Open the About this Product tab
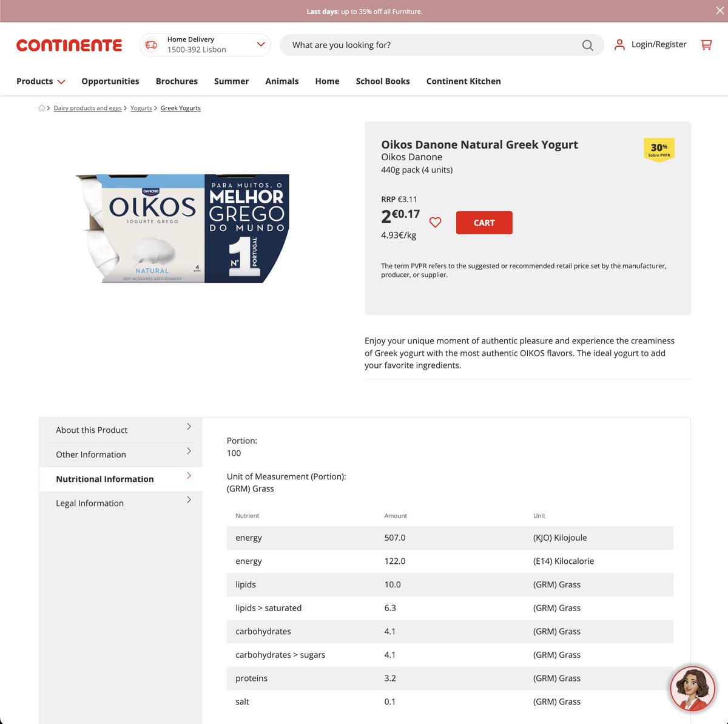This screenshot has width=728, height=724. tap(121, 430)
